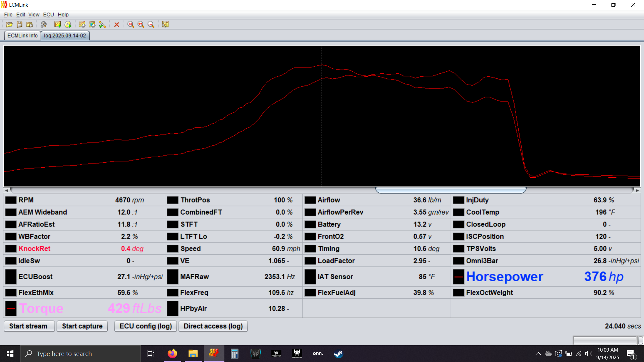644x362 pixels.
Task: Toggle the RPM graph trace box
Action: point(11,200)
